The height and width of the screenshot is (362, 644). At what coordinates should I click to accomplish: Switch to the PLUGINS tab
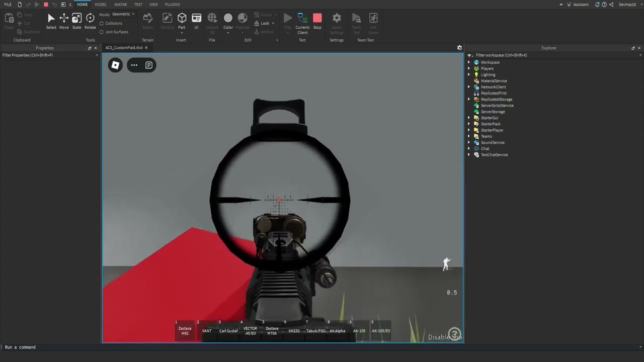pos(172,5)
